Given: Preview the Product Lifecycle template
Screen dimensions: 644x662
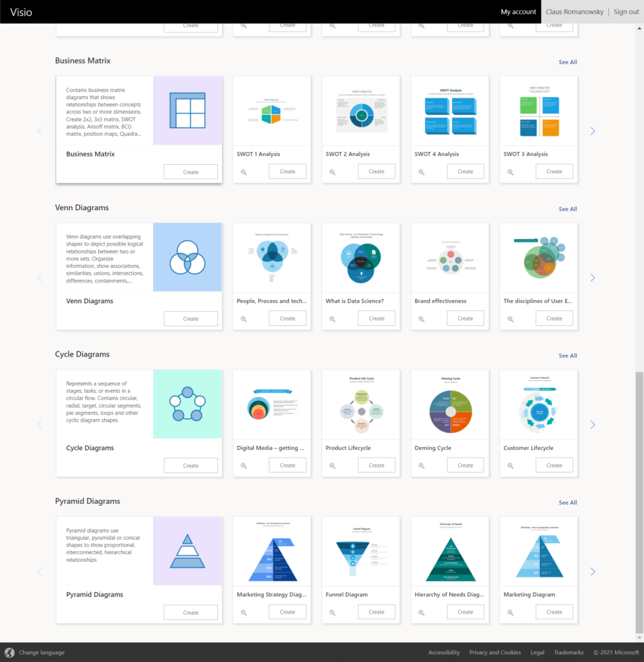Looking at the screenshot, I should pos(332,465).
